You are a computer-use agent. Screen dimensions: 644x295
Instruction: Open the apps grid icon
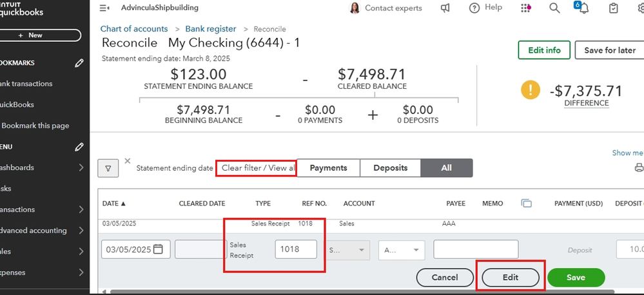tap(525, 8)
